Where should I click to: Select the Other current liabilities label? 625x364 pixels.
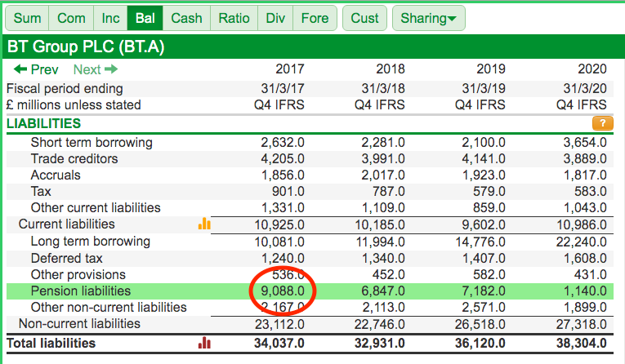click(x=96, y=208)
